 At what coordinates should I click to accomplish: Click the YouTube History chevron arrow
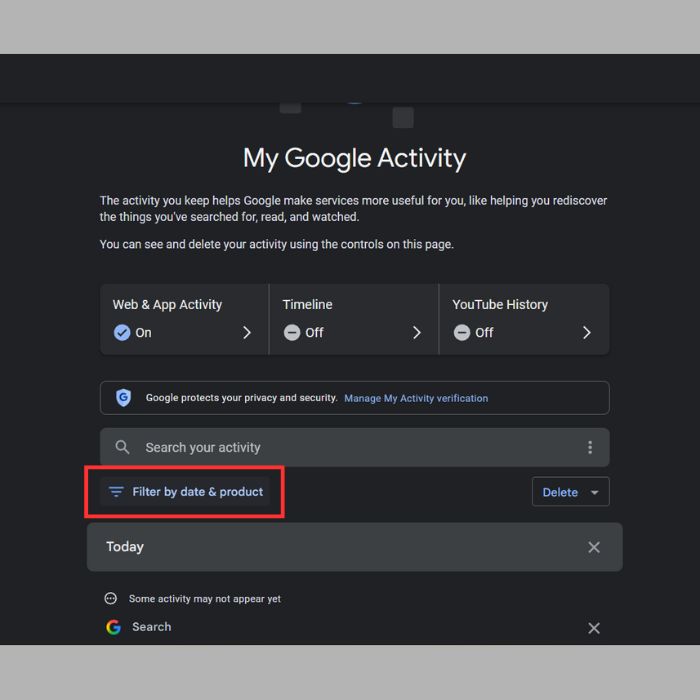(587, 333)
